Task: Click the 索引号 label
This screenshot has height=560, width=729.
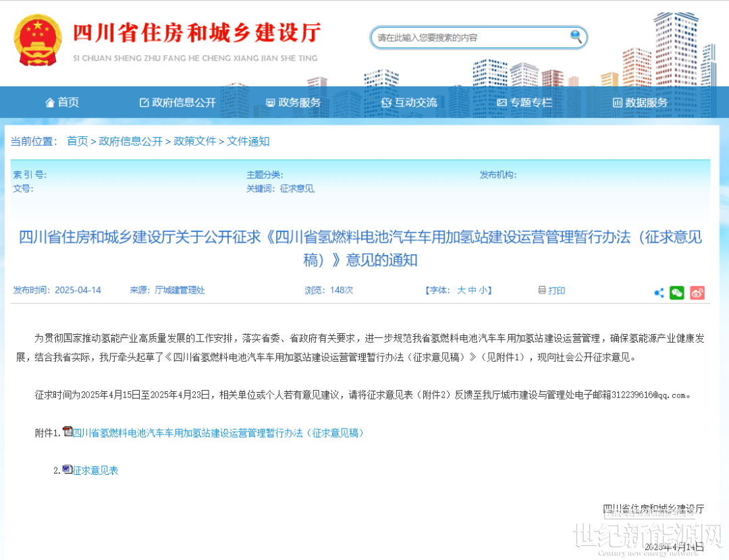Action: [30, 175]
